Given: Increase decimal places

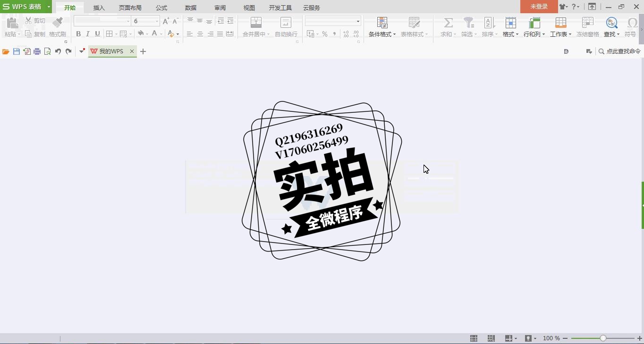Looking at the screenshot, I should [346, 34].
